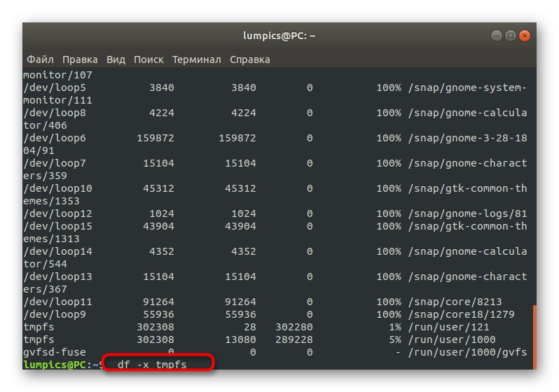Click the /run/user/121 mount path

coord(448,327)
